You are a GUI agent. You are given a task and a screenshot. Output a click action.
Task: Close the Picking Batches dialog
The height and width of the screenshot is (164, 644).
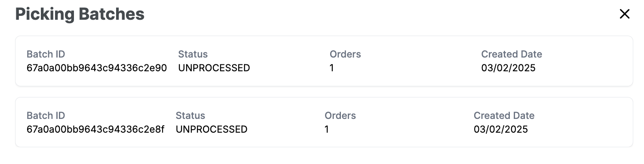coord(624,14)
